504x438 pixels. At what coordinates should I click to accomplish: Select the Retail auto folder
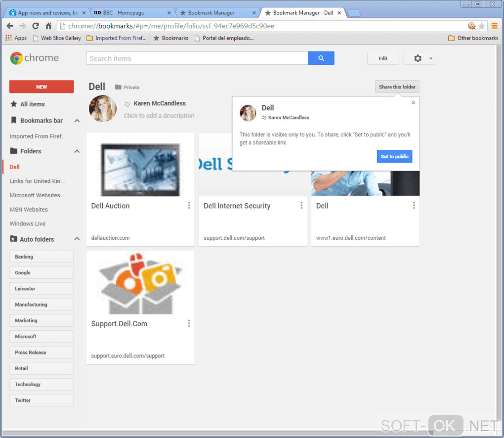tap(42, 368)
